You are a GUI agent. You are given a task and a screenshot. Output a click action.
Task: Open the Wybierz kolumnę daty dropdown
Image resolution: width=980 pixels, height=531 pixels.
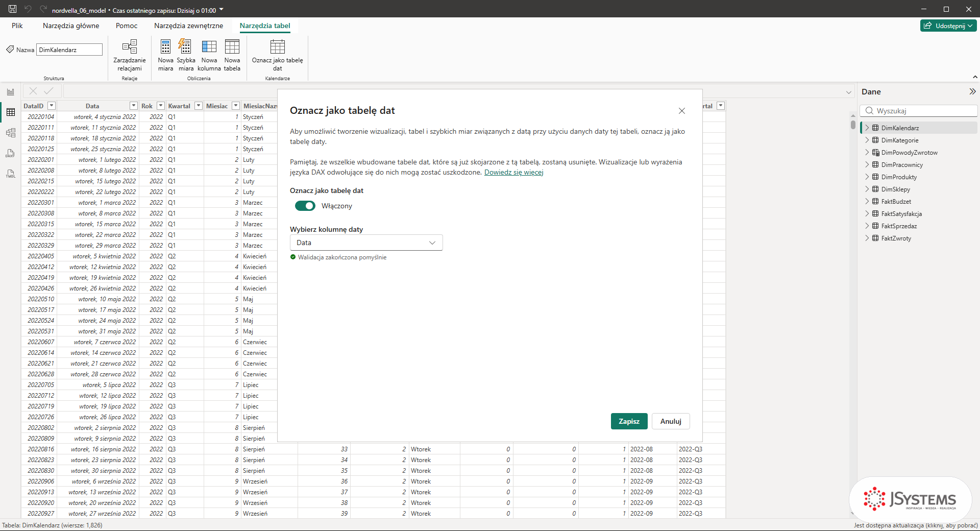[366, 243]
